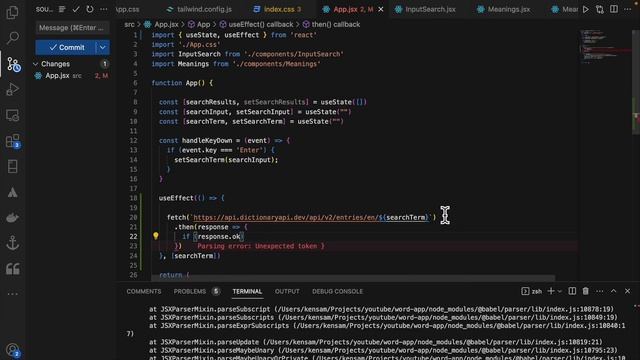
Task: Split the editor to the right
Action: pos(613,9)
